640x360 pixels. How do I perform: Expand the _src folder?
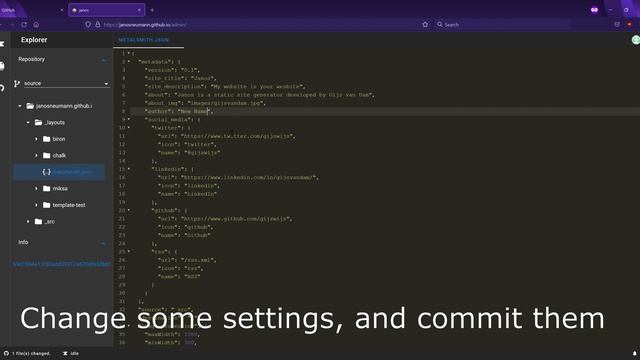(28, 222)
